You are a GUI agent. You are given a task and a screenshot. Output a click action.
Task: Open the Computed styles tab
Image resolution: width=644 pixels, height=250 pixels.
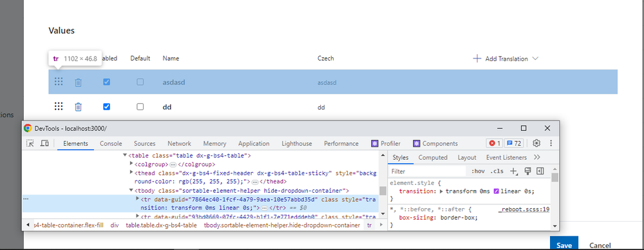tap(433, 157)
